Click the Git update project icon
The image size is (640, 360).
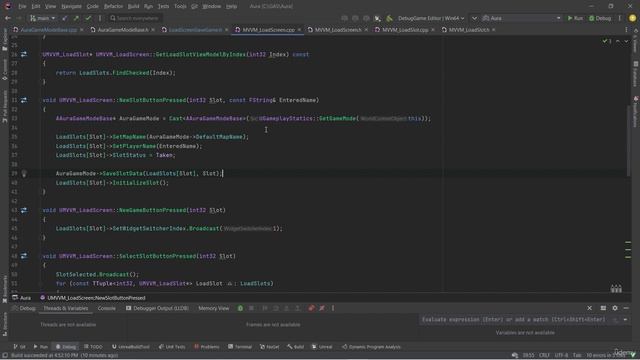tap(65, 18)
